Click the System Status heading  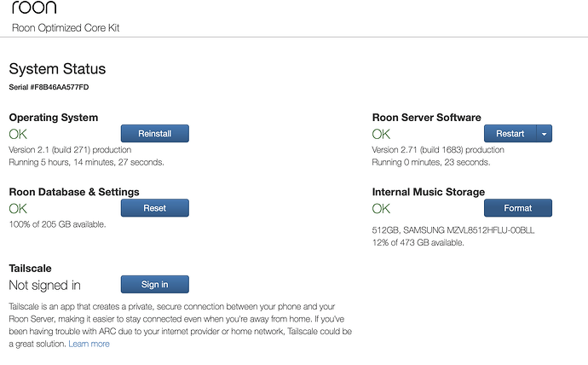tap(57, 69)
